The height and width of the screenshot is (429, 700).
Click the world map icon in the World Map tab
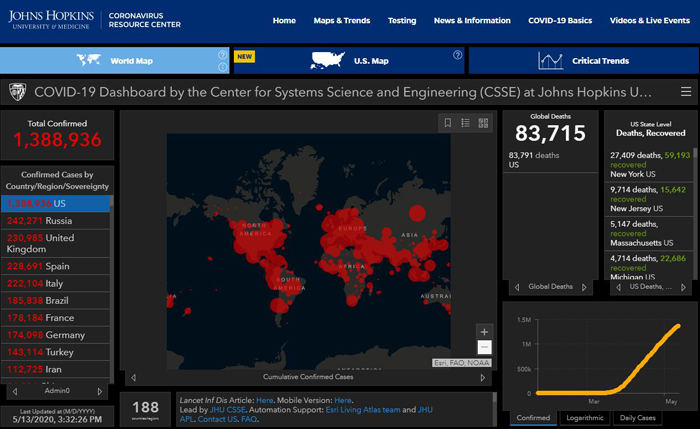tap(88, 60)
